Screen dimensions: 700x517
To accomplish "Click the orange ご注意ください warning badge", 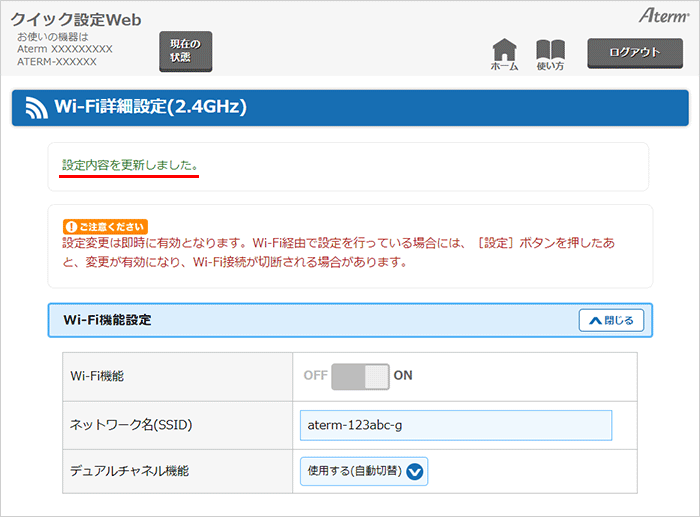I will (x=105, y=227).
